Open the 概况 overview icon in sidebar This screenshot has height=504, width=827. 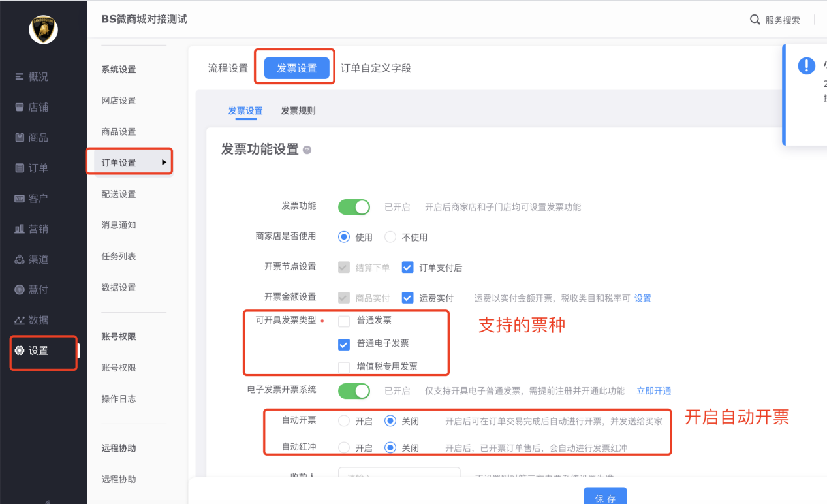coord(20,76)
